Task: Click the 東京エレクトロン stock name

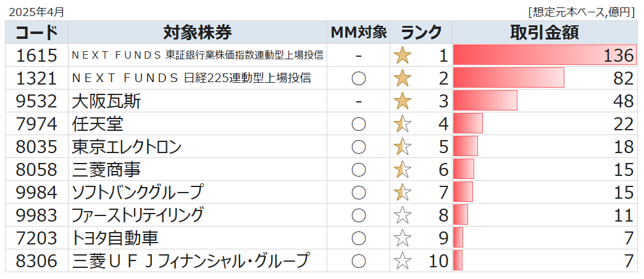Action: tap(127, 147)
